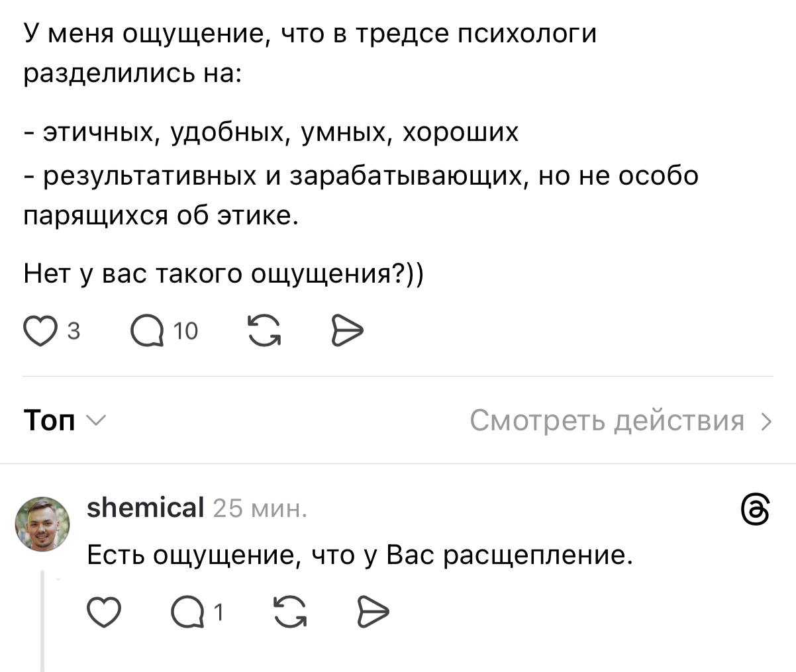This screenshot has width=796, height=672.
Task: Like shemical's reply with heart icon
Action: pyautogui.click(x=105, y=612)
